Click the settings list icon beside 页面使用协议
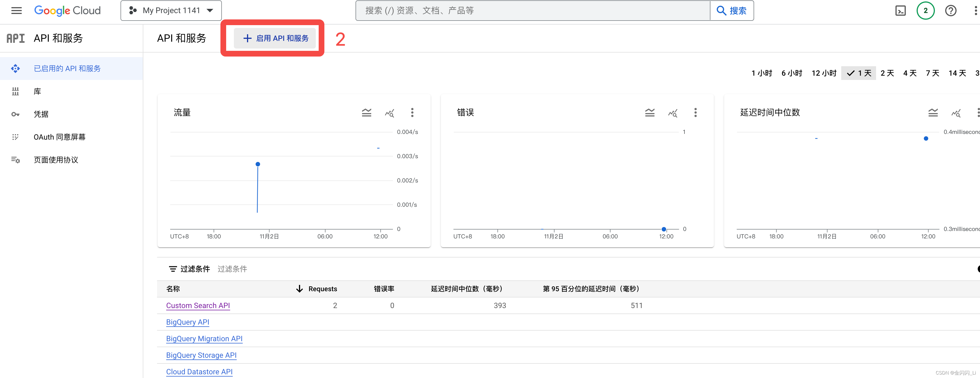980x378 pixels. click(15, 160)
